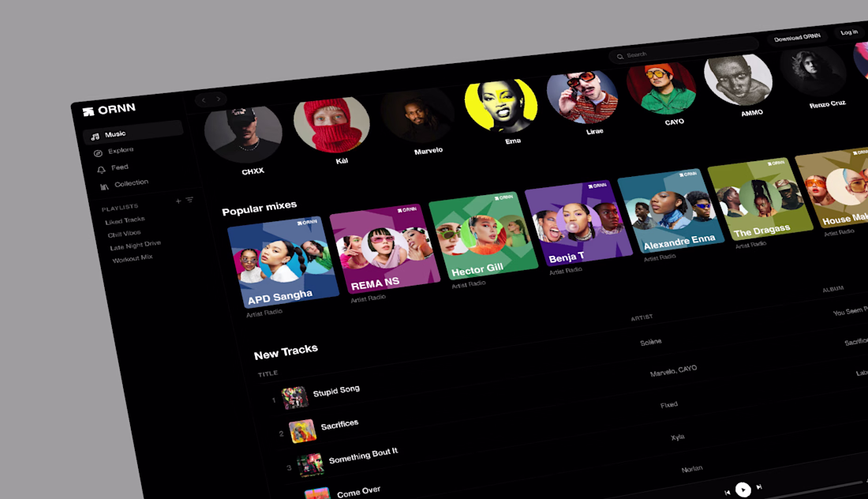Go back with the left arrow
The image size is (868, 499).
pyautogui.click(x=204, y=100)
